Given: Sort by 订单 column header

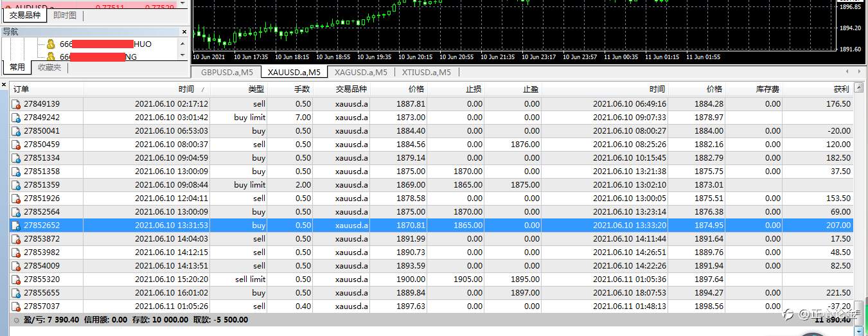Looking at the screenshot, I should (48, 89).
